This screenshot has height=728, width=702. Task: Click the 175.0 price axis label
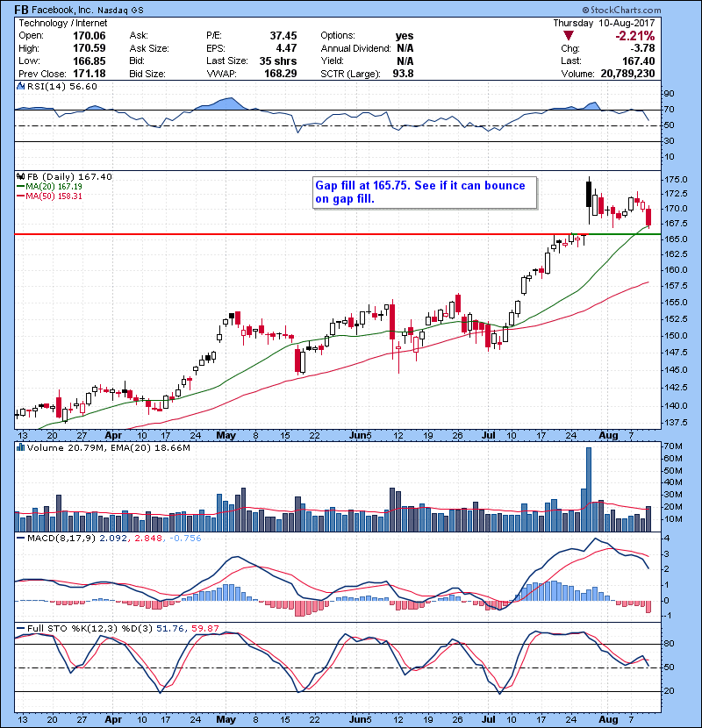676,180
